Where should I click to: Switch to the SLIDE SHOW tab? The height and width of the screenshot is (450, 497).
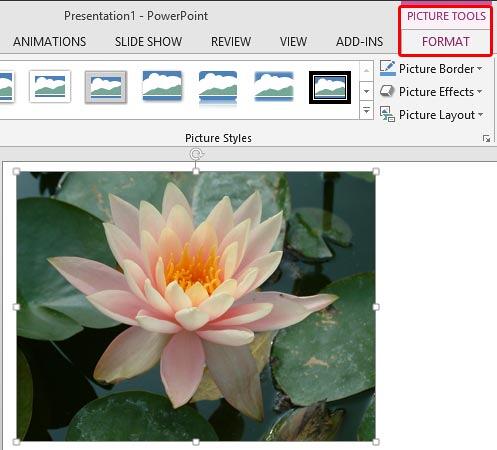tap(148, 42)
